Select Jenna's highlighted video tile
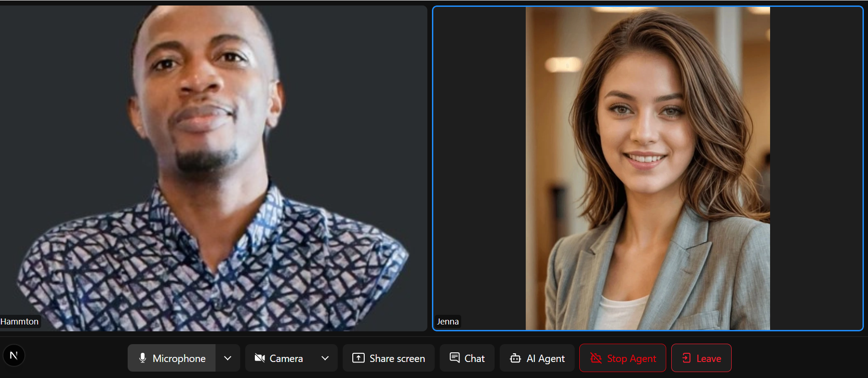 tap(647, 168)
